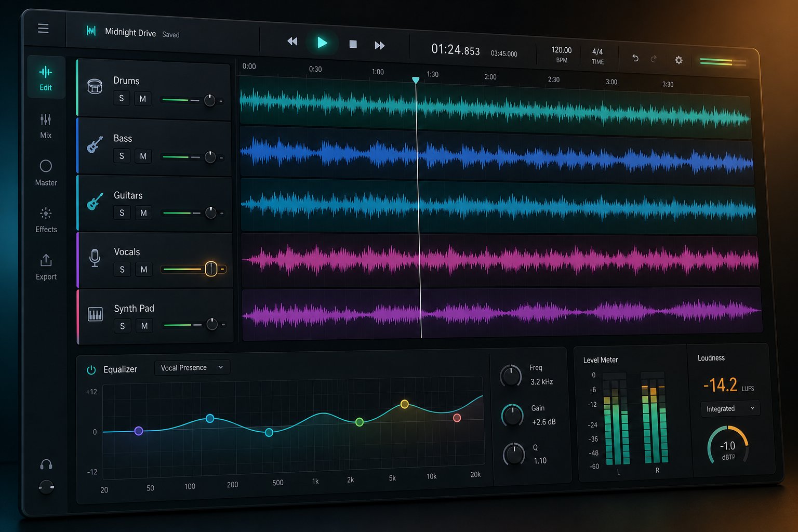Solo the Drums track
Screen dimensions: 798x532
point(121,98)
